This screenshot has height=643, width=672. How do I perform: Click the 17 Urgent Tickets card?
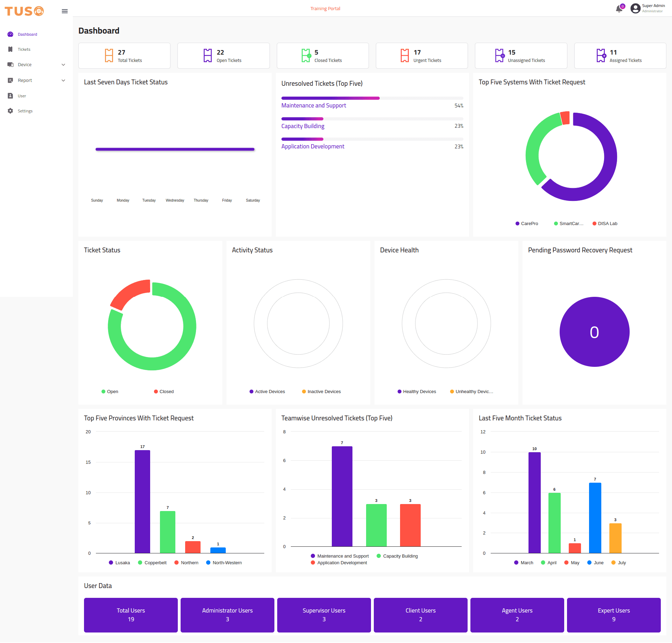click(x=422, y=56)
